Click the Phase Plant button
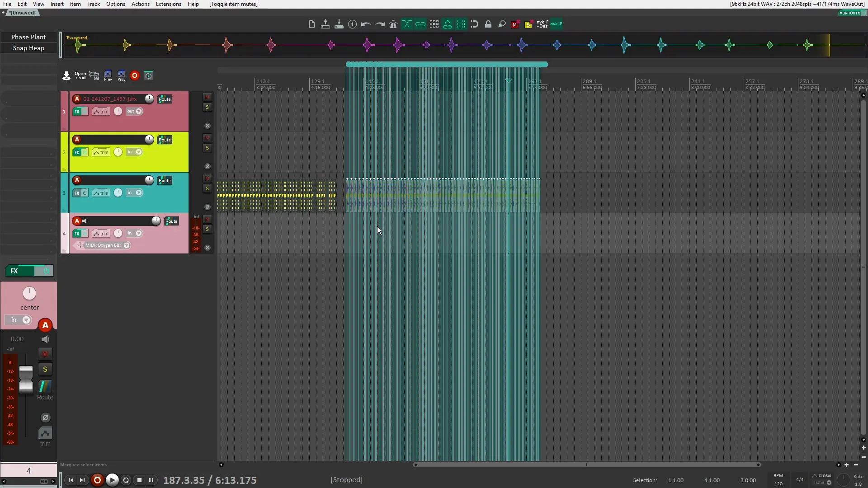This screenshot has height=488, width=868. click(28, 37)
